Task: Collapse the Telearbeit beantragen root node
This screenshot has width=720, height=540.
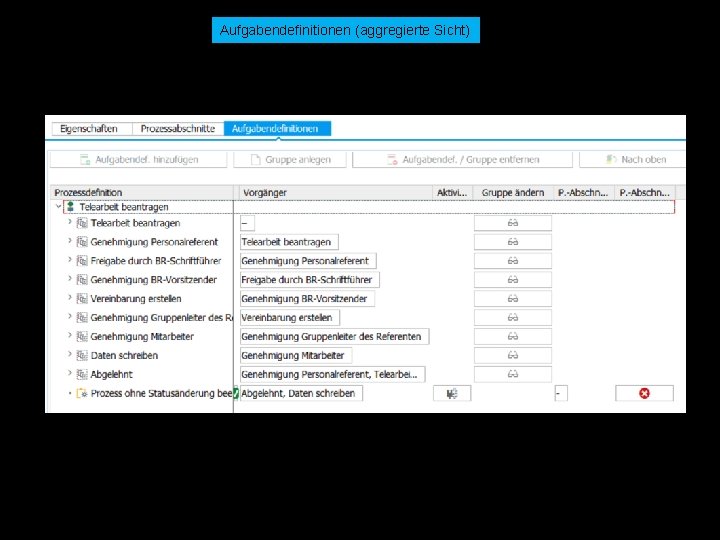Action: point(58,207)
